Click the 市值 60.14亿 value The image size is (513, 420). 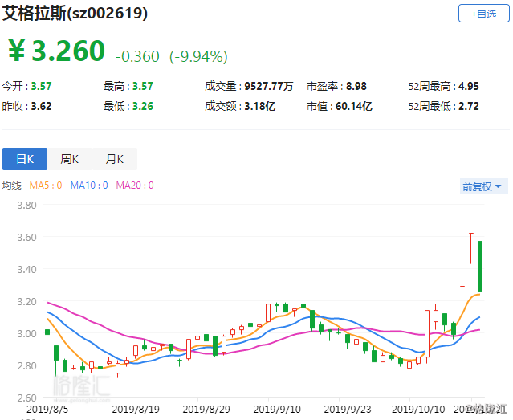[354, 106]
